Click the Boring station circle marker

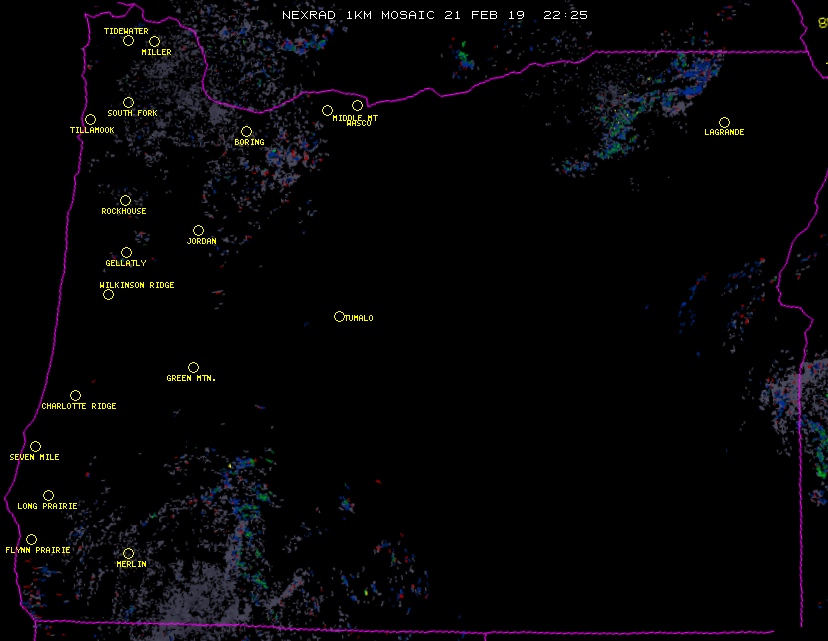tap(246, 132)
